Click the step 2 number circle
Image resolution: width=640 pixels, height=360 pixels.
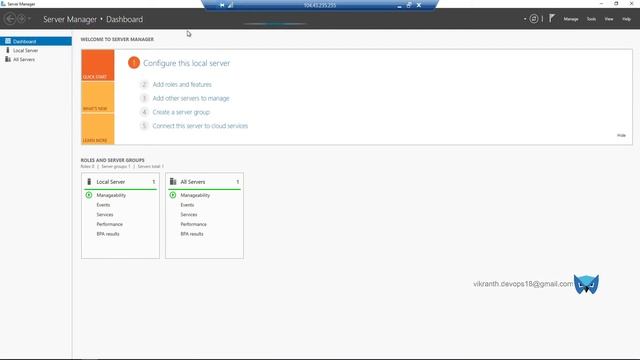[144, 84]
